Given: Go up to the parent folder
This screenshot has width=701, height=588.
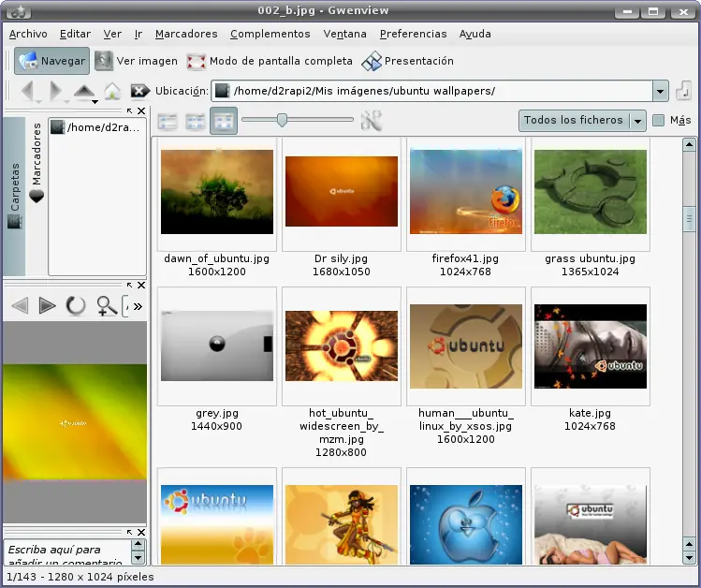Looking at the screenshot, I should [x=83, y=91].
